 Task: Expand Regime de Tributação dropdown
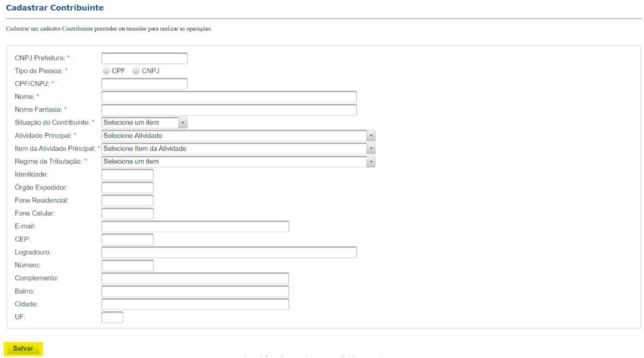[238, 162]
